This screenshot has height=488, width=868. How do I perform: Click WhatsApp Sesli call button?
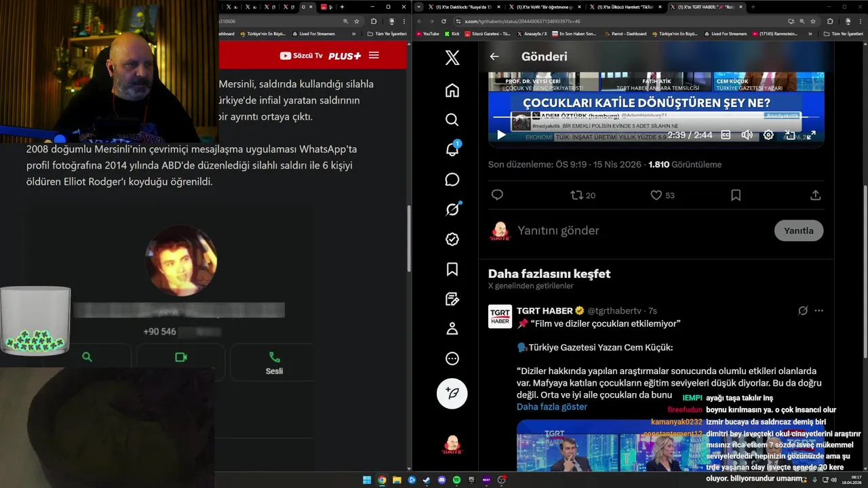pos(274,363)
